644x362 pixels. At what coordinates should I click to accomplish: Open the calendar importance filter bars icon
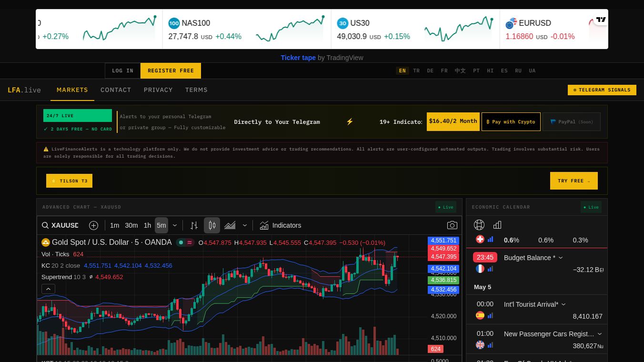coord(497,225)
